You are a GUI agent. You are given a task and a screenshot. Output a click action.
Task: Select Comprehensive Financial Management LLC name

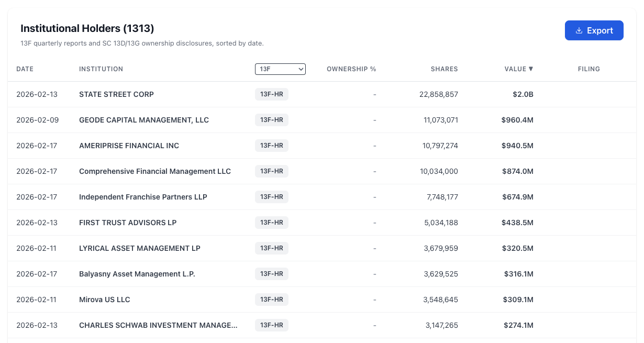155,171
